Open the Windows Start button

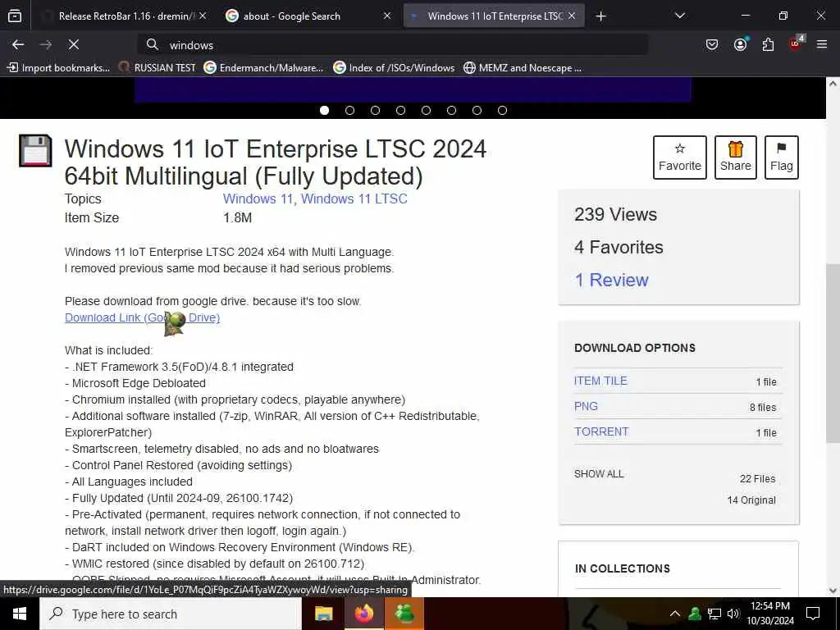pos(20,614)
